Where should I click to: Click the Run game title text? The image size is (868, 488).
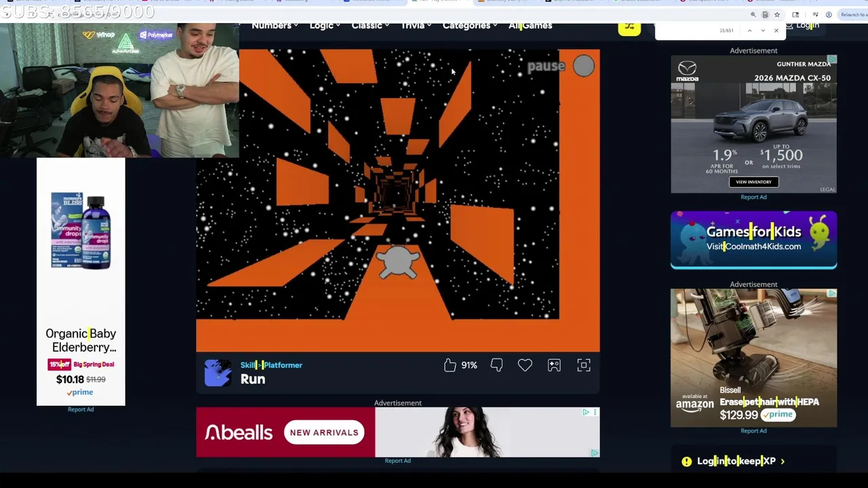click(252, 380)
